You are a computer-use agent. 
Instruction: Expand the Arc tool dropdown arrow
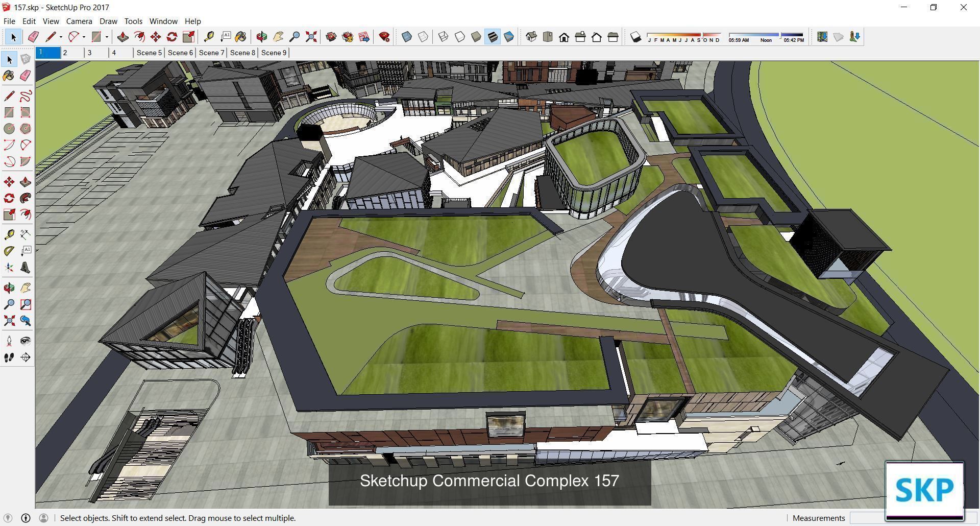pyautogui.click(x=84, y=37)
